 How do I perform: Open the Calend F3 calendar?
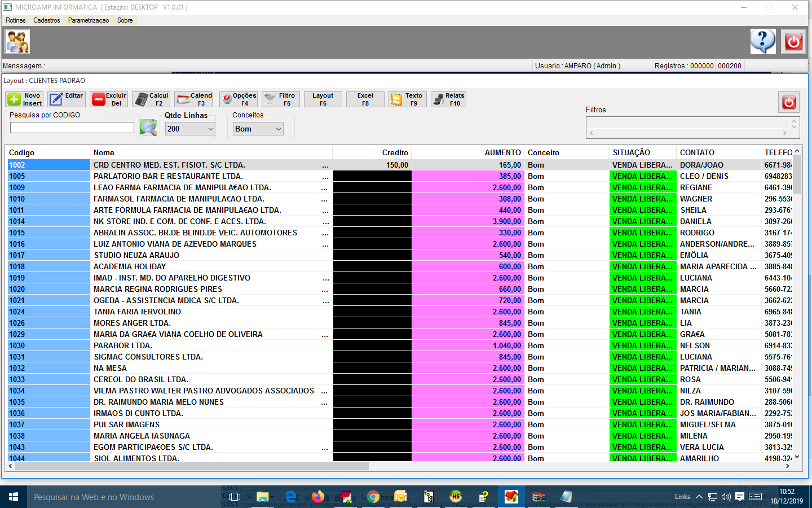193,99
